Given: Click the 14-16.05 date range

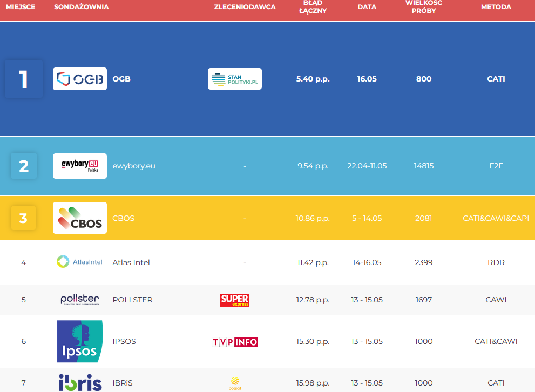Looking at the screenshot, I should (x=367, y=262).
